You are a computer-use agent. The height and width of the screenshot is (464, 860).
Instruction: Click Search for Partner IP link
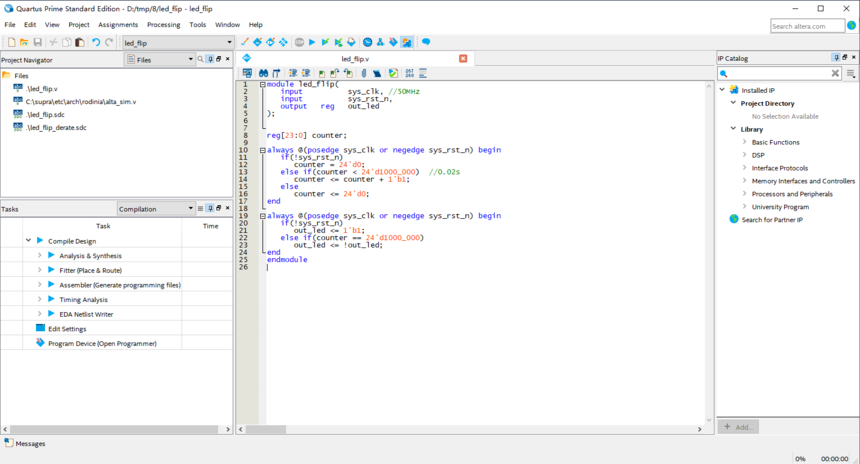point(772,219)
